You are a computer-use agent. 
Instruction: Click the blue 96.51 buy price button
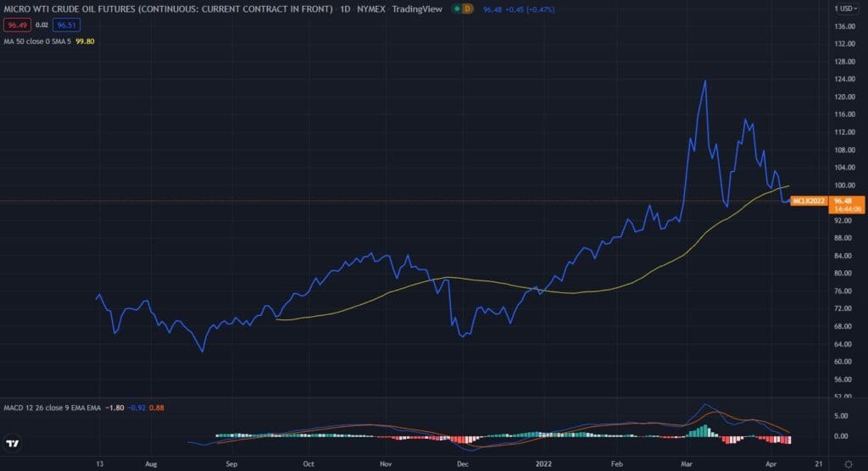[68, 25]
